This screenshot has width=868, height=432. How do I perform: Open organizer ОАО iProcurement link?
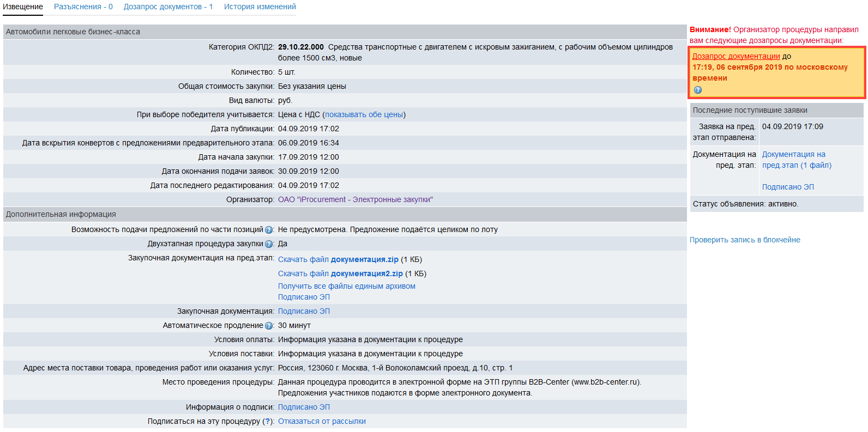tap(355, 199)
